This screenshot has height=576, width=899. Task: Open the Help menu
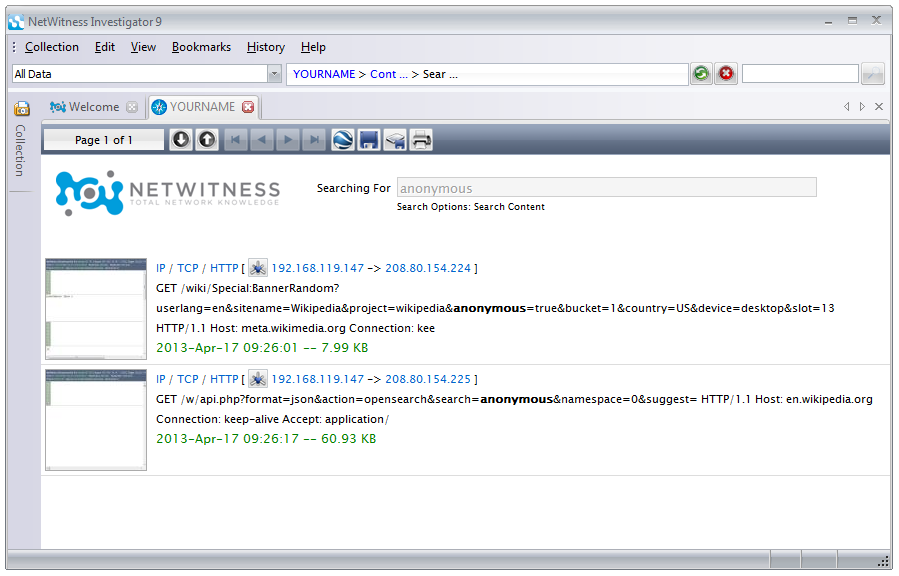[313, 47]
